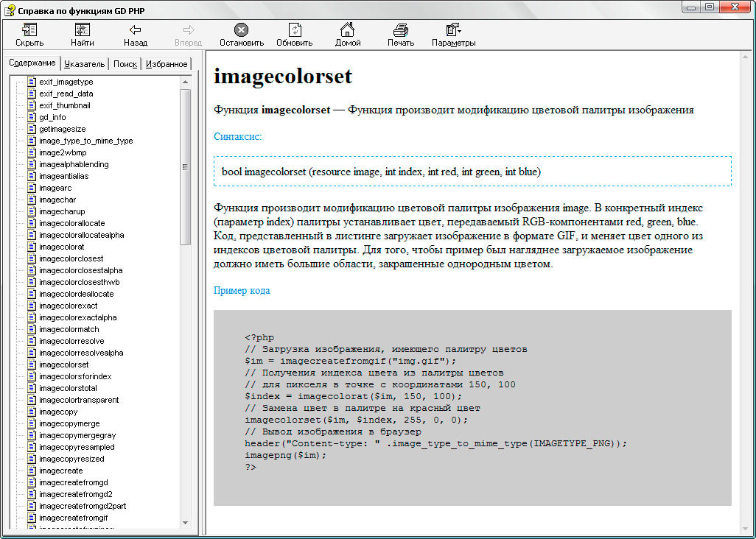Image resolution: width=756 pixels, height=539 pixels.
Task: Click page icon next to imagecreate
Action: [32, 471]
